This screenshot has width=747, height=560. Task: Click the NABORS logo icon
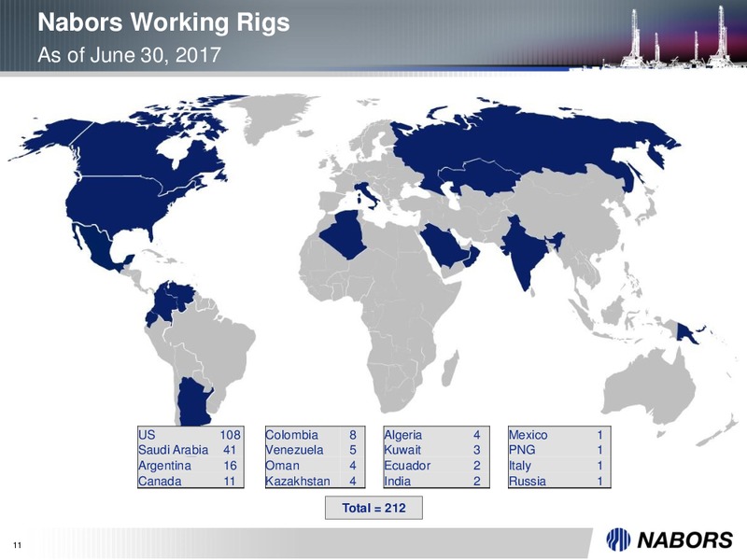[x=618, y=540]
